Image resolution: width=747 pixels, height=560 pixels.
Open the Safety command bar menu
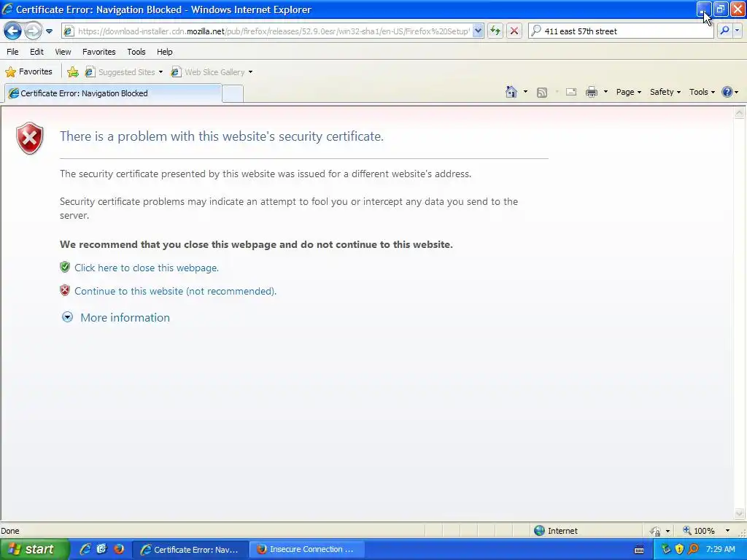tap(665, 92)
